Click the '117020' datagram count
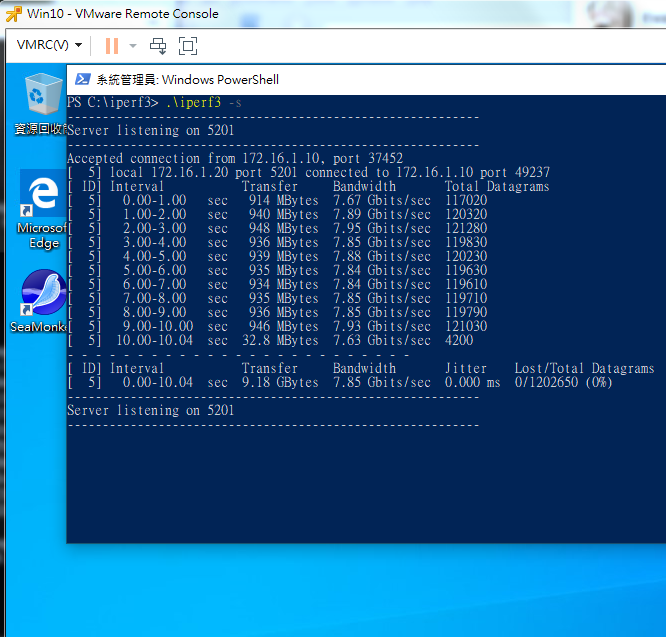Viewport: 666px width, 637px height. [466, 200]
